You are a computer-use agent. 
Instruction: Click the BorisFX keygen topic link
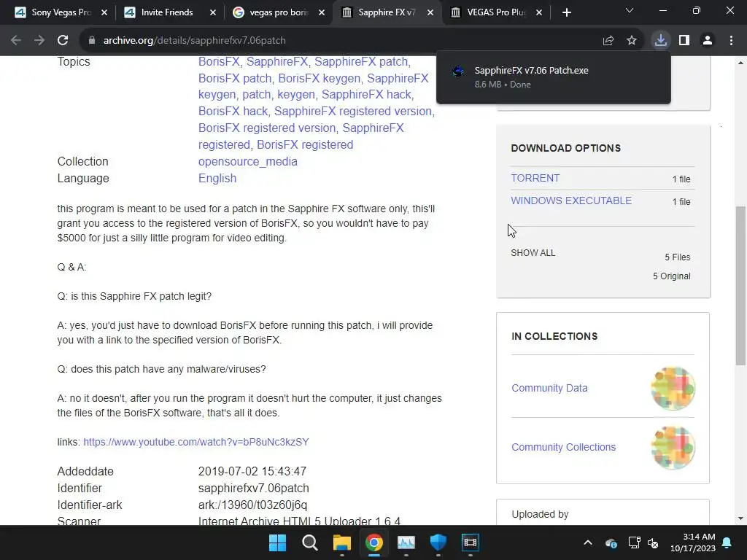pyautogui.click(x=320, y=78)
